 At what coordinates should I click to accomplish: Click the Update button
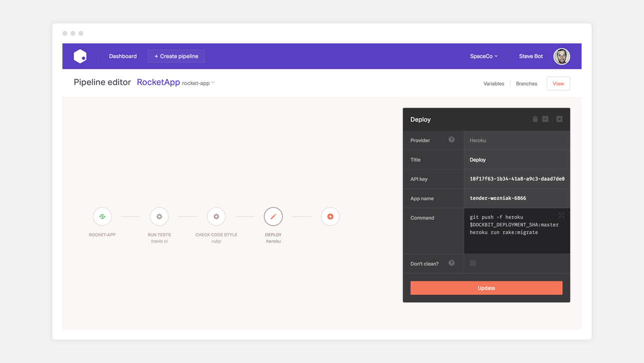[x=486, y=288]
